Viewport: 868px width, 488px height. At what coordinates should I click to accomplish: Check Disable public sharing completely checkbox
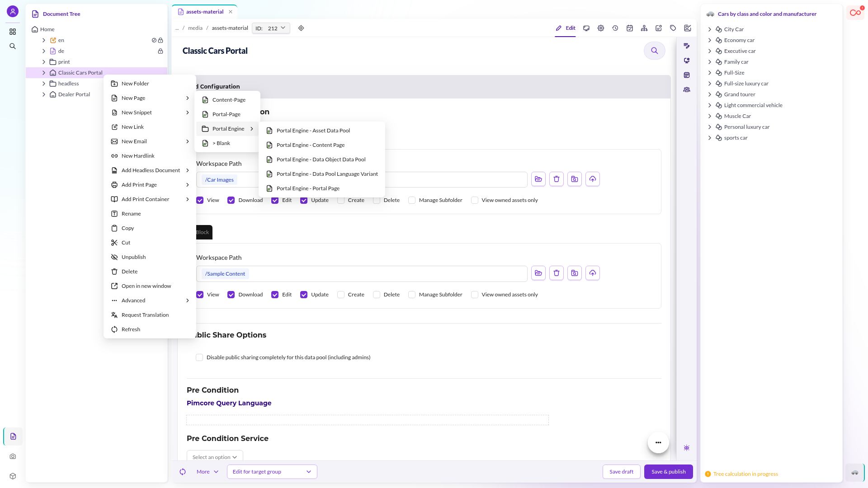[199, 357]
